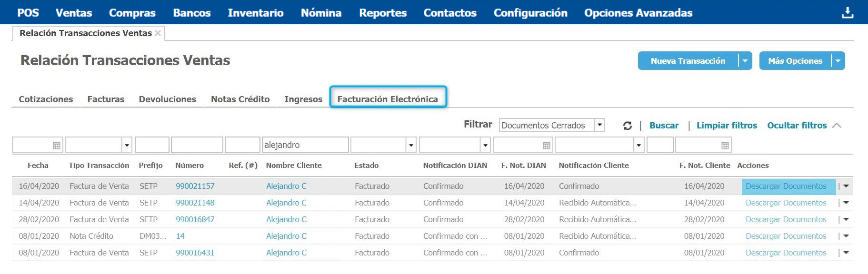This screenshot has width=868, height=274.
Task: Open the F. Not. Cliente calendar icon
Action: pos(725,146)
